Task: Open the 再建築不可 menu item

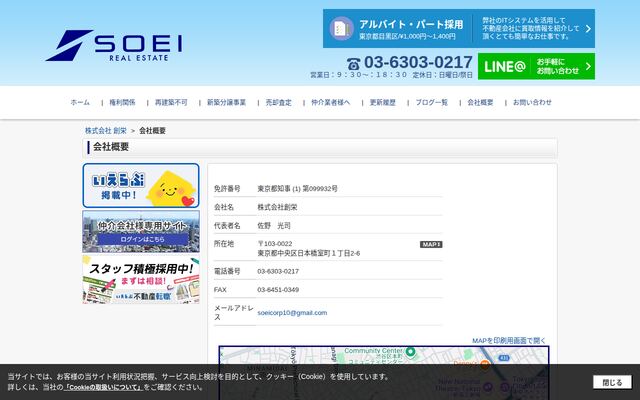Action: click(x=171, y=102)
